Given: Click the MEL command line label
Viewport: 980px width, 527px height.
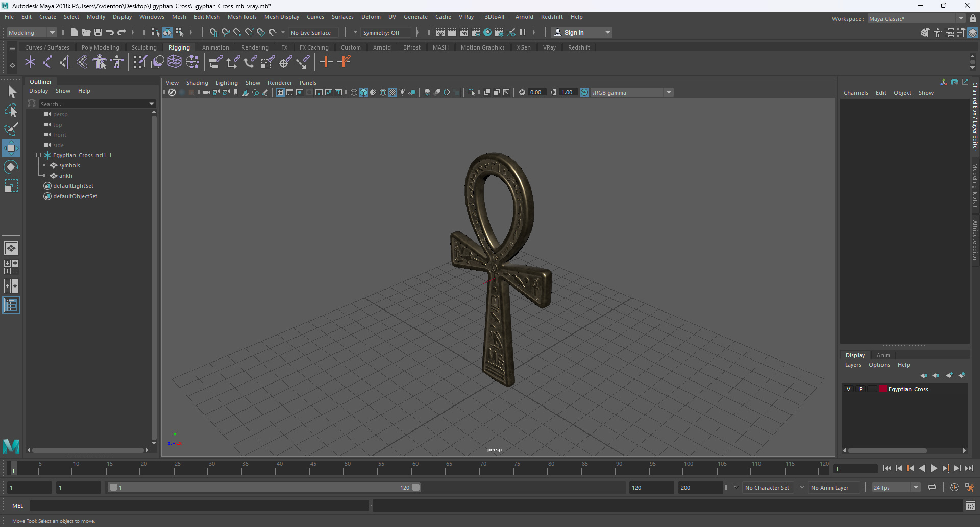Looking at the screenshot, I should (18, 506).
